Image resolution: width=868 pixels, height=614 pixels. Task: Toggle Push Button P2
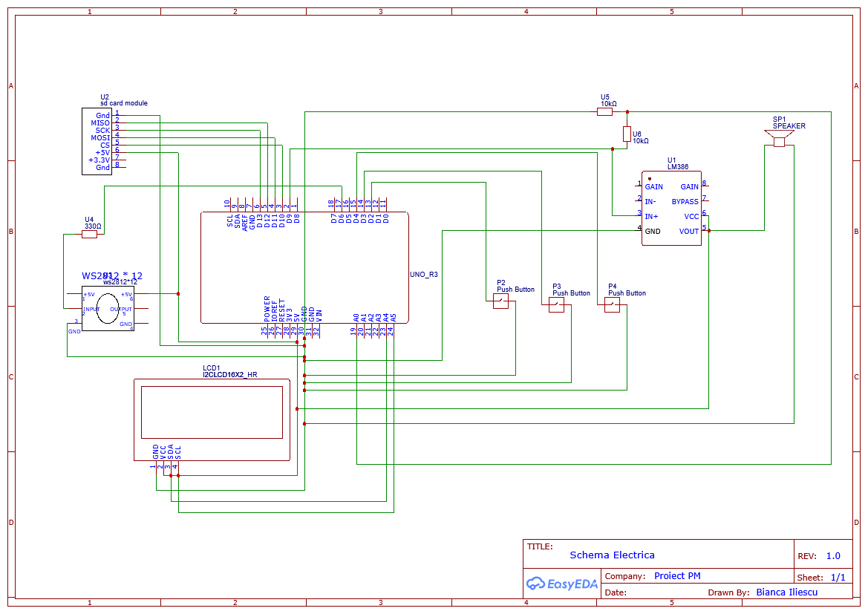click(x=501, y=300)
